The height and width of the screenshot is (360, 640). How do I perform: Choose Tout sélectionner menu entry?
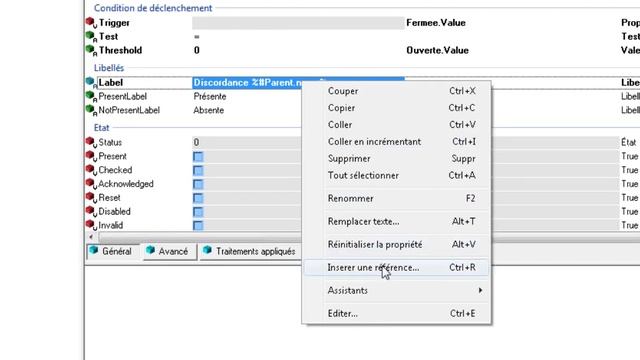(396, 175)
